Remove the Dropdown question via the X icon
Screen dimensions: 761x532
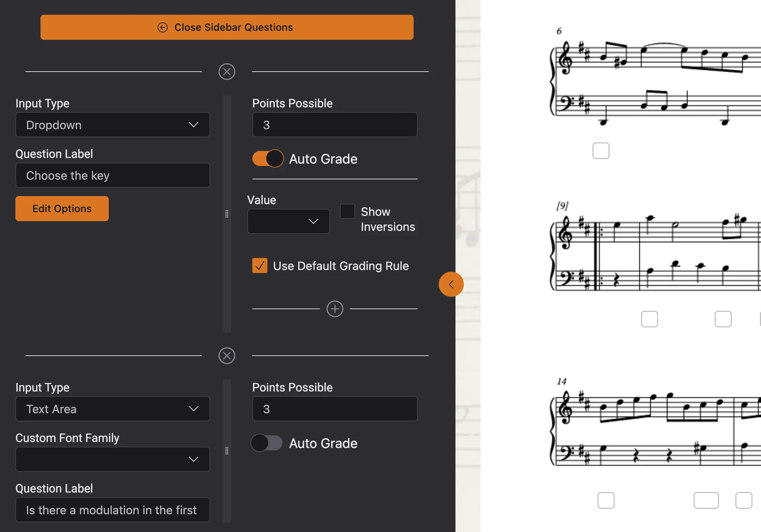(x=227, y=72)
